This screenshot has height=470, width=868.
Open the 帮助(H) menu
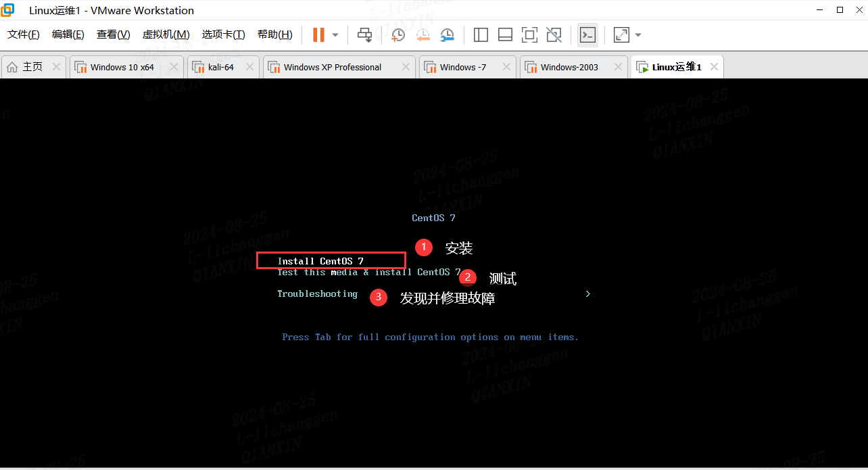point(274,34)
